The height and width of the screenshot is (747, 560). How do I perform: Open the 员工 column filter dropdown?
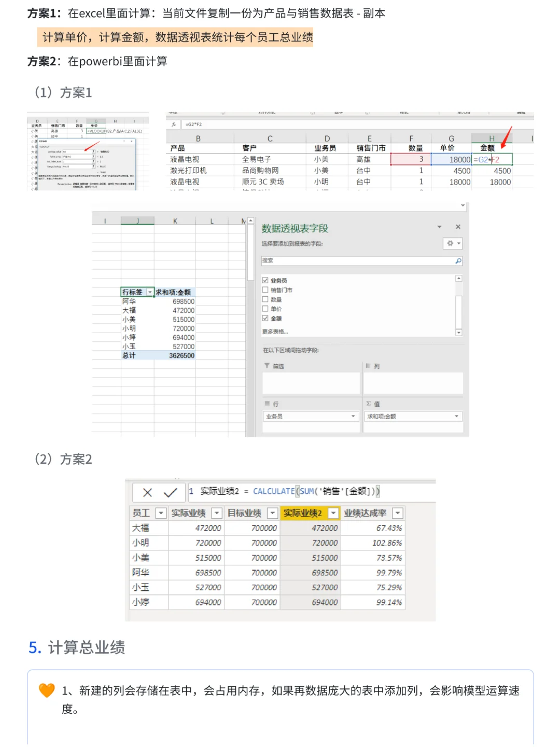tap(161, 513)
